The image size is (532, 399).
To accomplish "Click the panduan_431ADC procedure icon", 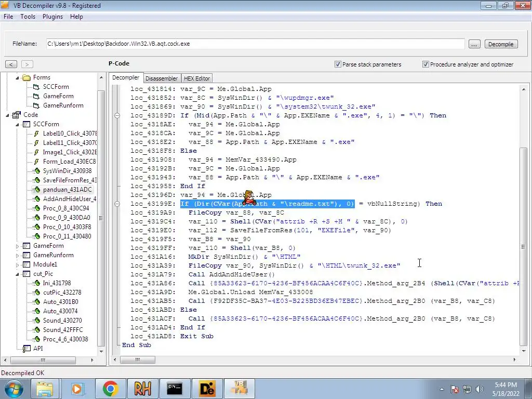I will (36, 190).
